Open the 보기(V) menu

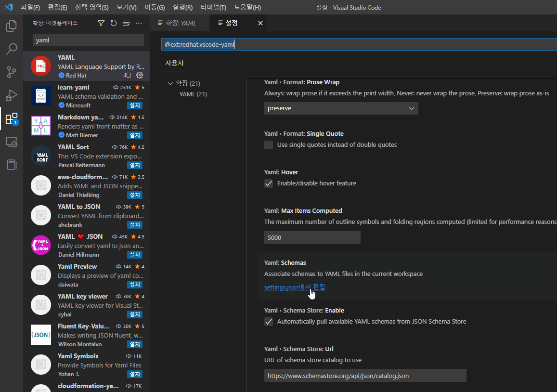click(x=127, y=7)
